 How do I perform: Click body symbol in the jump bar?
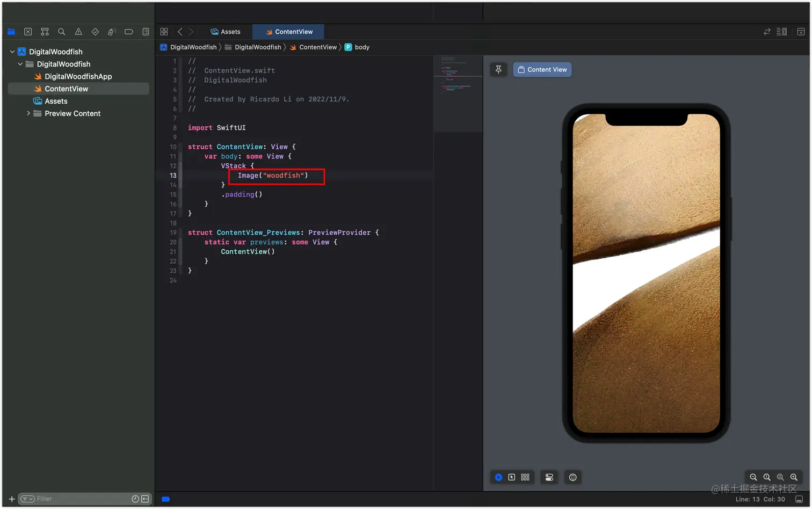(x=357, y=47)
